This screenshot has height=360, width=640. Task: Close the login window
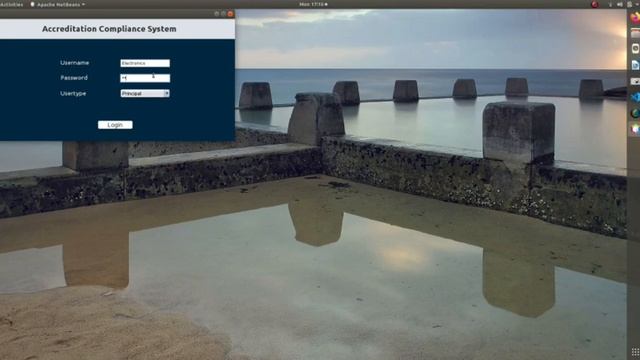point(230,14)
